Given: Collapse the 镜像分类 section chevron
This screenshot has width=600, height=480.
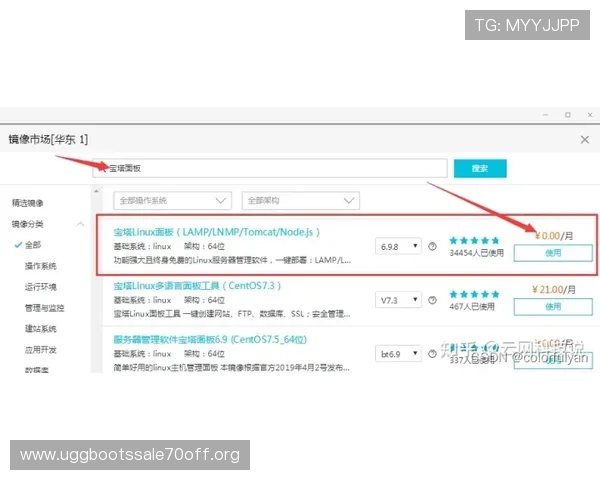Looking at the screenshot, I should [x=80, y=224].
